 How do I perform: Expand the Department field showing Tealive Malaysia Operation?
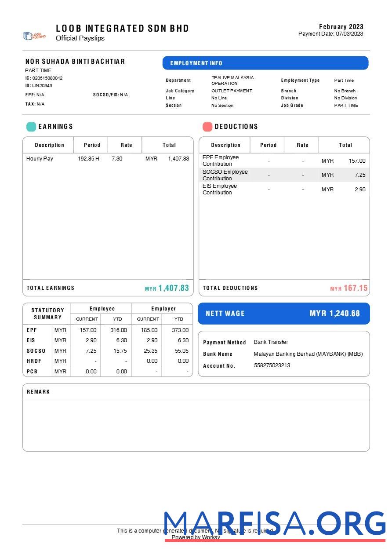point(232,80)
